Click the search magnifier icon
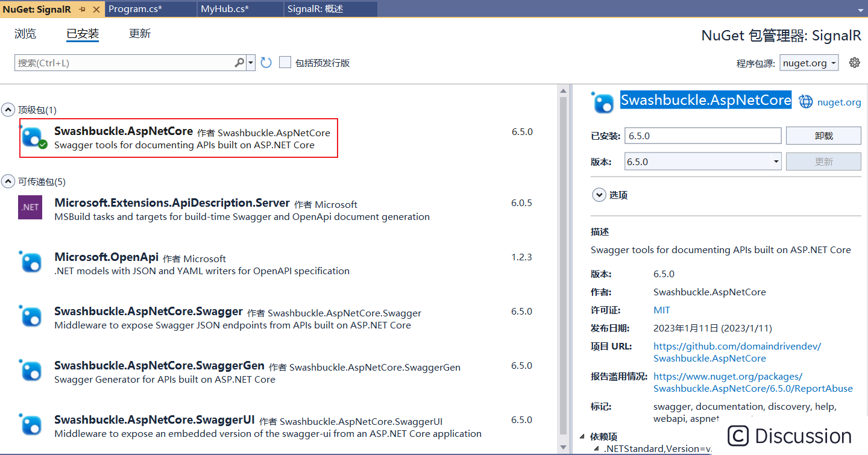 (239, 62)
